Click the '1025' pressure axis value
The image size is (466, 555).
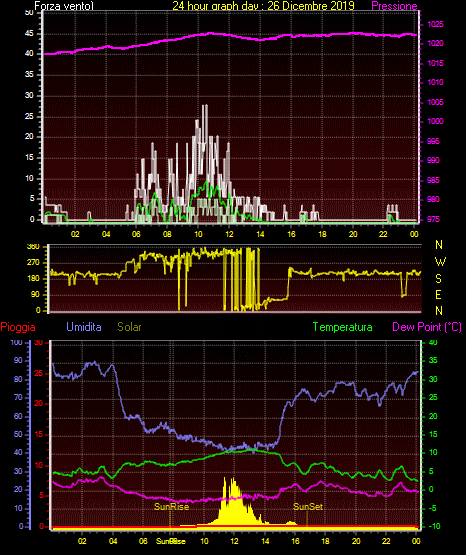pos(435,24)
